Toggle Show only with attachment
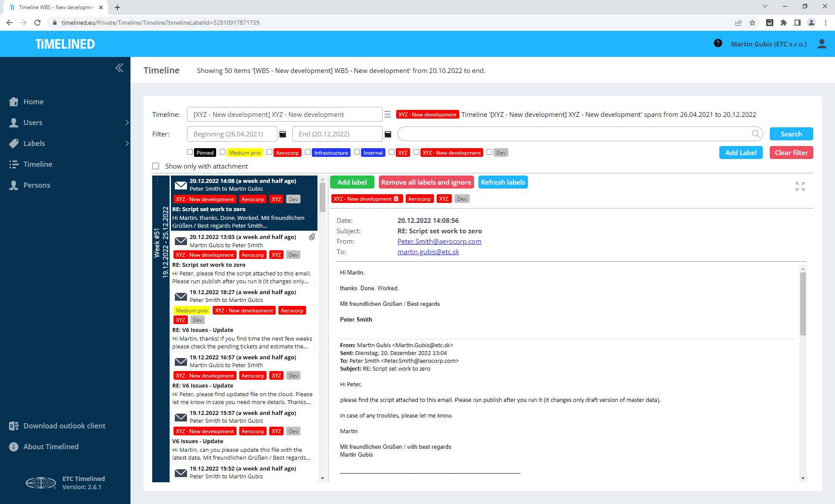Image resolution: width=835 pixels, height=504 pixels. (x=156, y=166)
